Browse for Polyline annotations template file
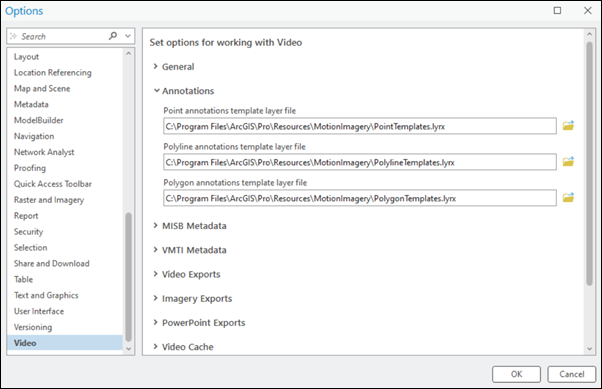This screenshot has width=602, height=389. click(x=568, y=161)
